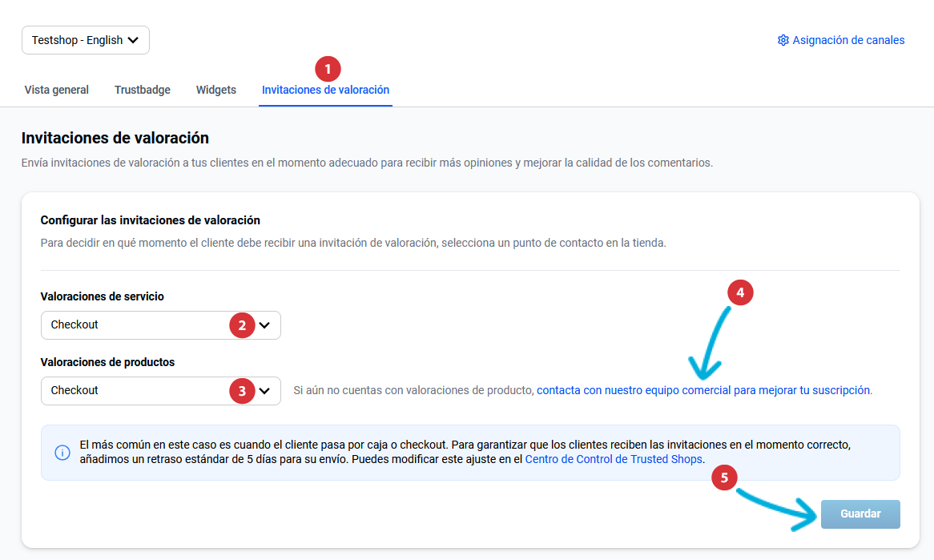
Task: Select the Invitaciones de valoración tab
Action: [x=325, y=90]
